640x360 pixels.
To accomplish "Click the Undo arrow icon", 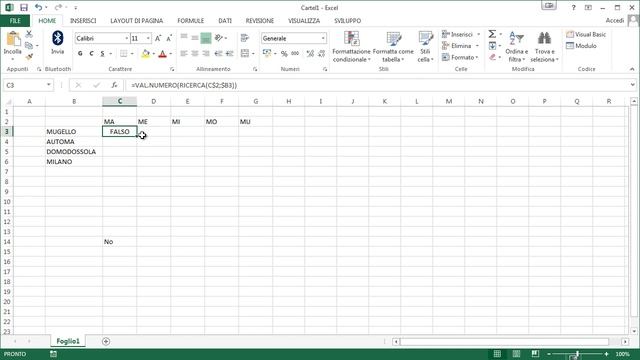I will coord(38,8).
